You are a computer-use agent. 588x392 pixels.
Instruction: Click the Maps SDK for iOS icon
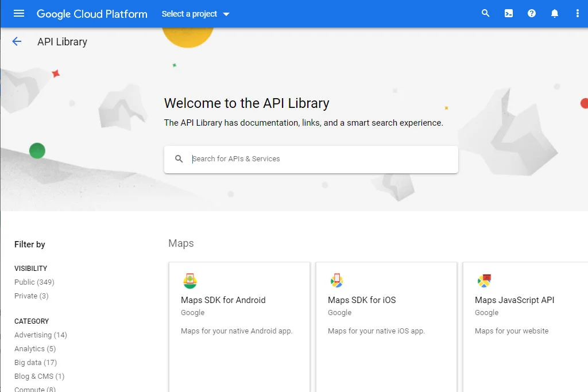(336, 281)
